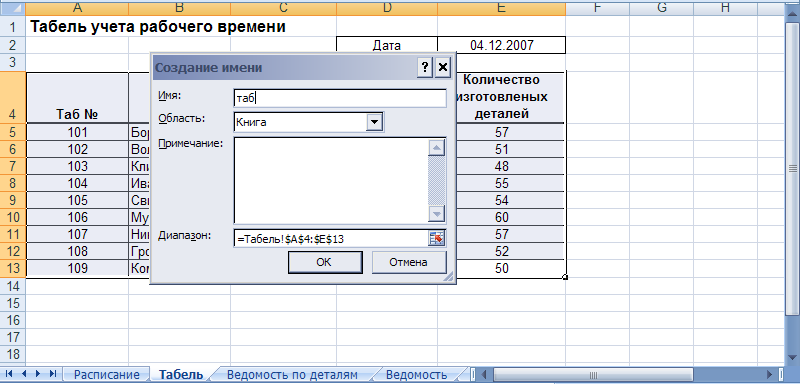Go to last sheet tab navigation arrow
Screen dimensions: 800x384
pyautogui.click(x=53, y=374)
